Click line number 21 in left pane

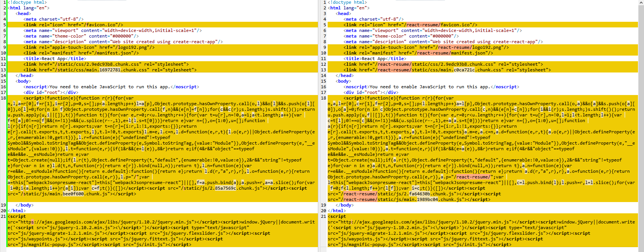pyautogui.click(x=3, y=216)
